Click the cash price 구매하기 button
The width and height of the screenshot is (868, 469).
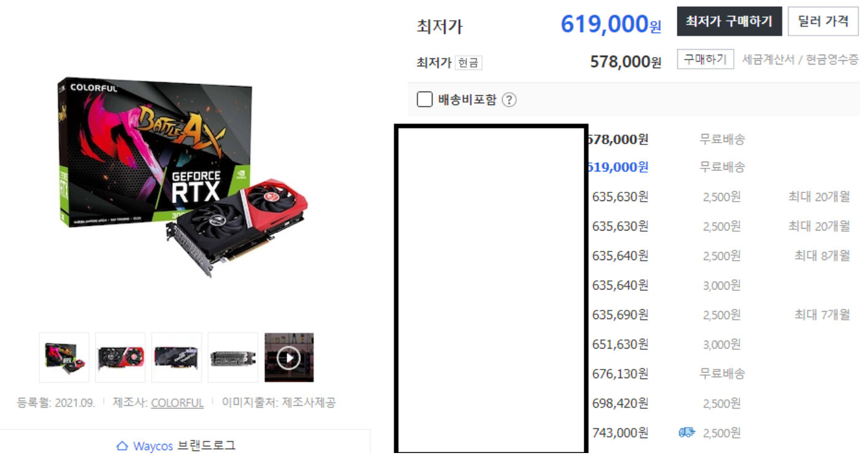[706, 60]
